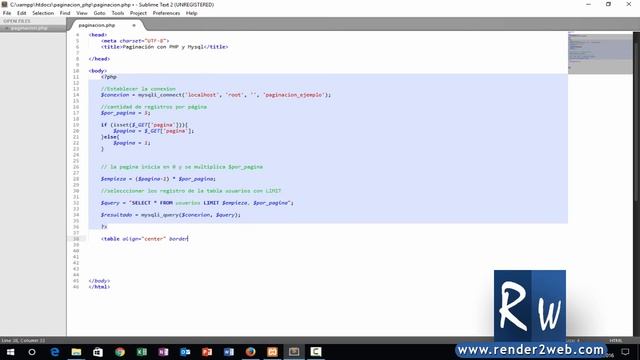Restore down the Sublime Text window
This screenshot has height=360, width=640.
pyautogui.click(x=608, y=4)
